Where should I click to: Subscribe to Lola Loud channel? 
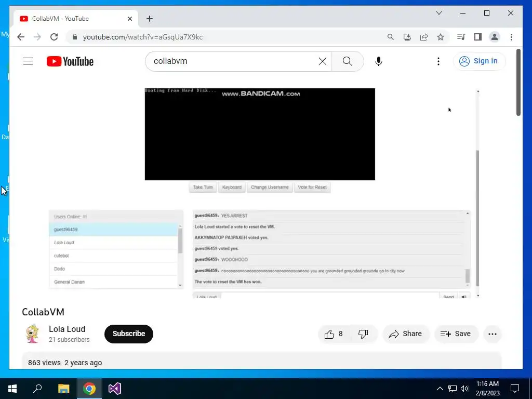pos(129,334)
